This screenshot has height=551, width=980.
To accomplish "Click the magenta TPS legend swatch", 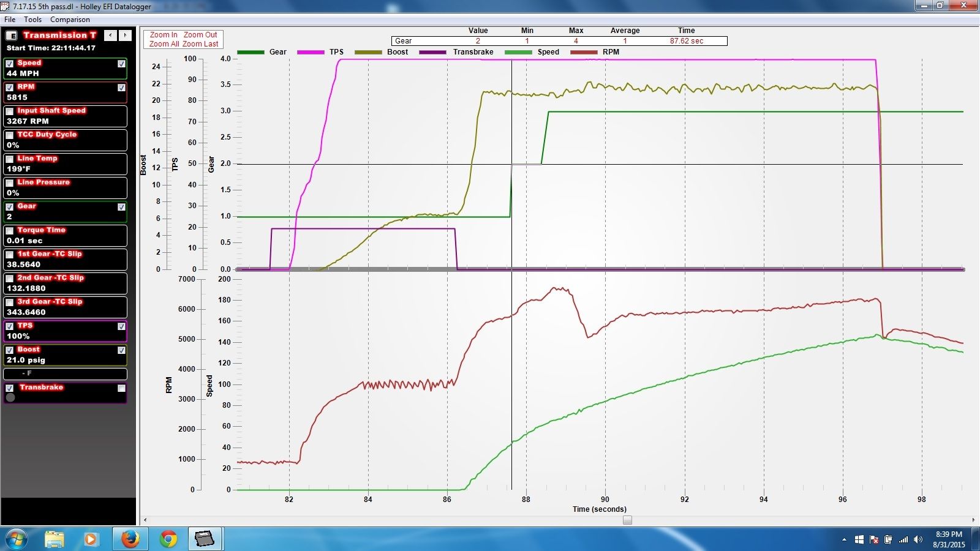I will (311, 52).
